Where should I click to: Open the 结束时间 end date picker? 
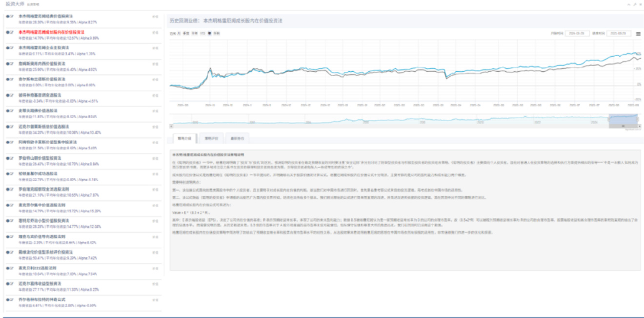click(x=618, y=34)
